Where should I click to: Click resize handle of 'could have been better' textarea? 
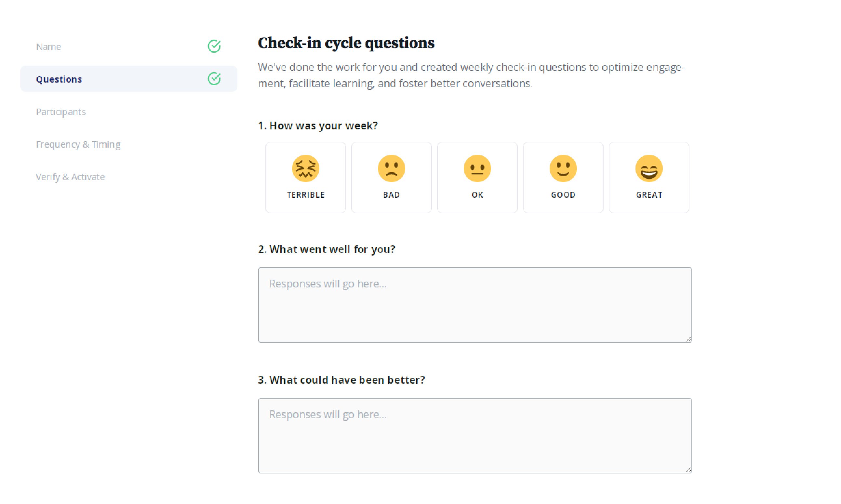[x=688, y=470]
